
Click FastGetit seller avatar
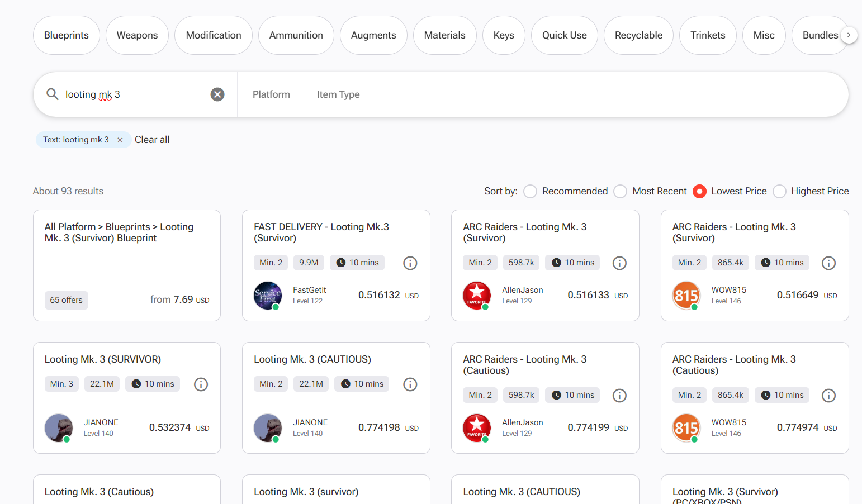pos(268,296)
